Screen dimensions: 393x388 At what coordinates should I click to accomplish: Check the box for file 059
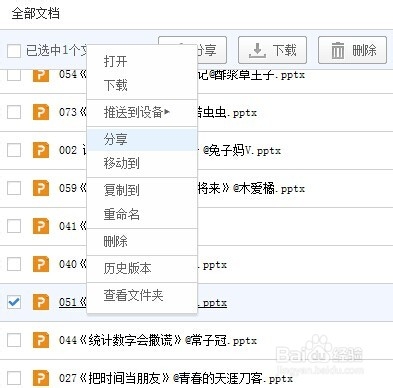pos(14,188)
